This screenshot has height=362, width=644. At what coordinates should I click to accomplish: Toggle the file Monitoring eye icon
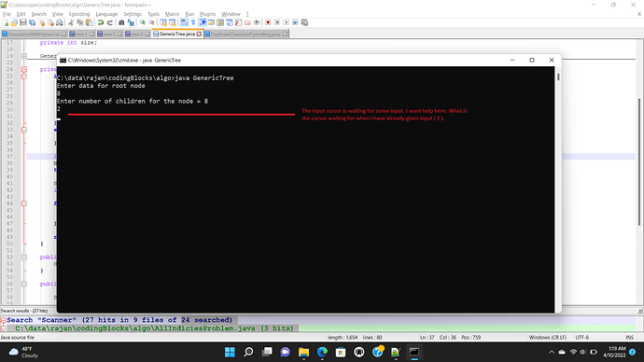(x=257, y=22)
